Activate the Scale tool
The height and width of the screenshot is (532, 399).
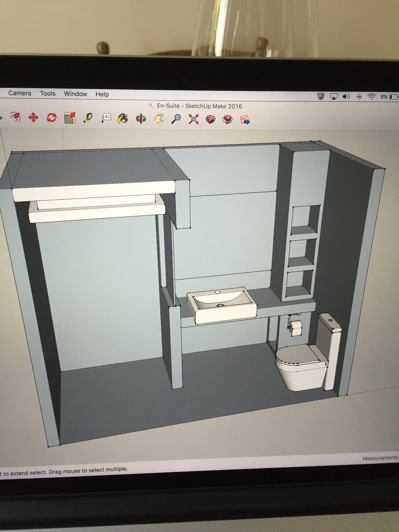pos(69,118)
